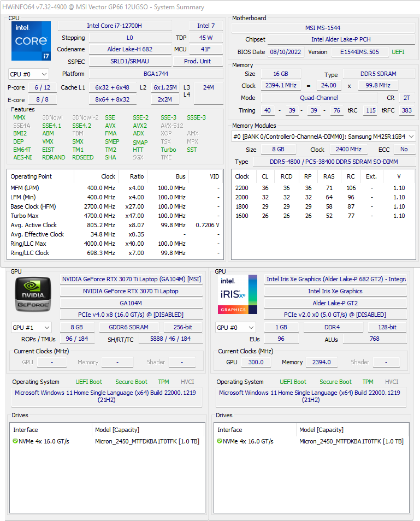
Task: Open the GPU #0 selector dropdown
Action: [235, 328]
